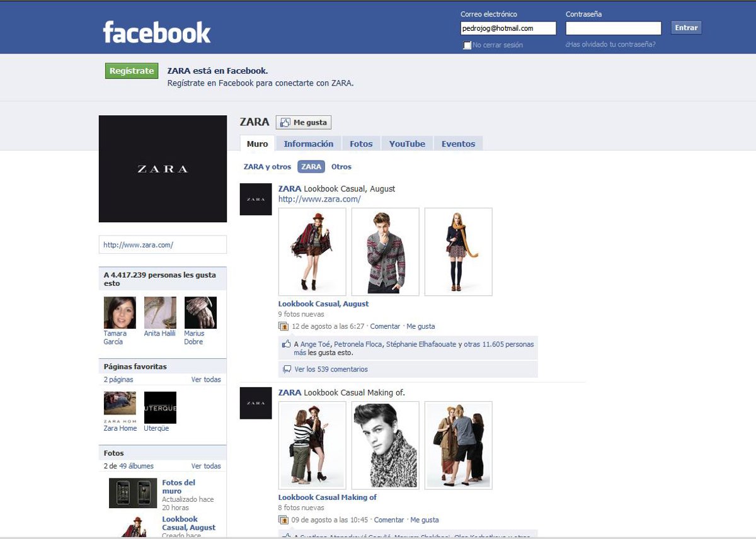This screenshot has width=756, height=539.
Task: Open the Uterqüe favorite page icon
Action: tap(160, 407)
